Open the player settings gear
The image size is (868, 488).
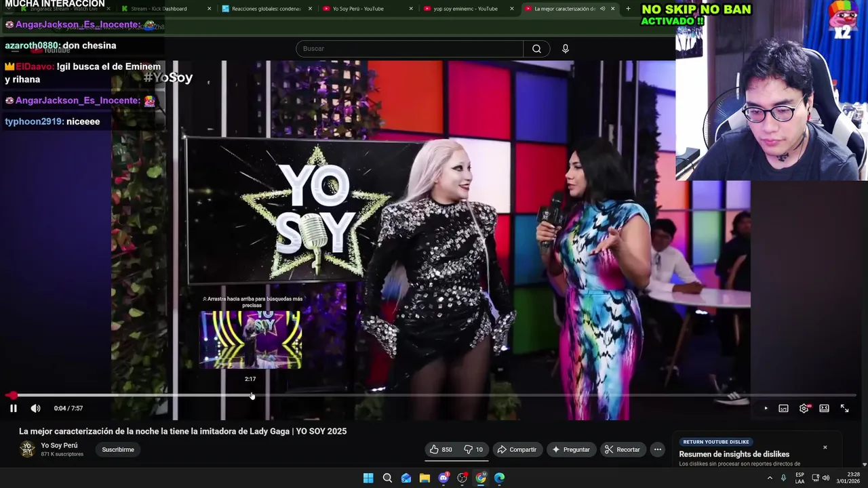[804, 408]
